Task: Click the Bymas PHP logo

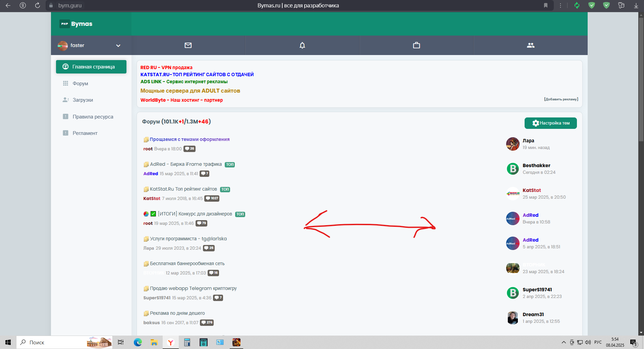Action: pyautogui.click(x=76, y=24)
